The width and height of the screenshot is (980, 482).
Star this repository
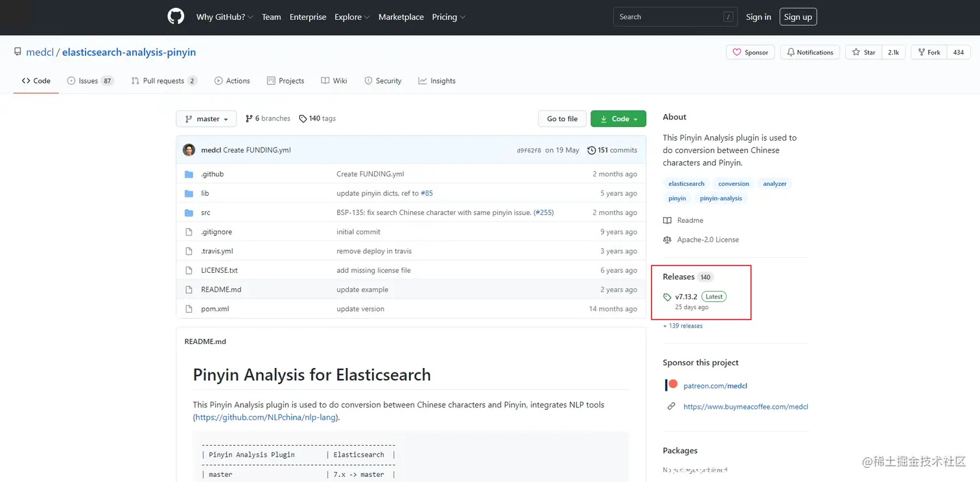[863, 52]
